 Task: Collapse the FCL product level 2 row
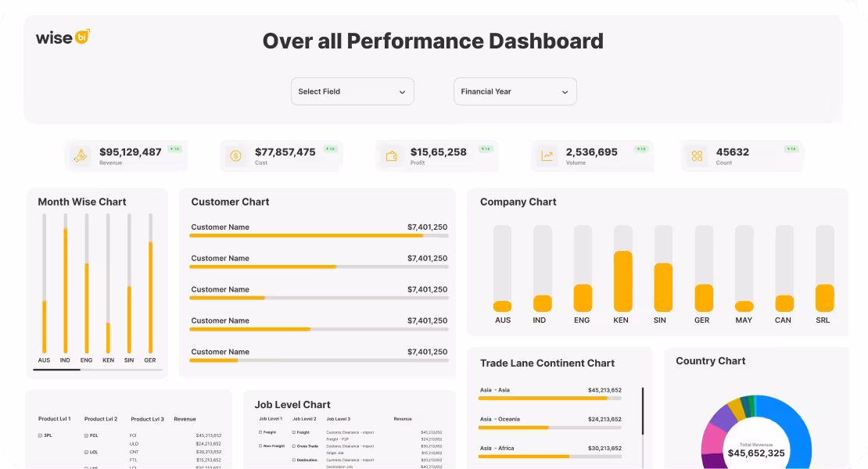pos(86,435)
